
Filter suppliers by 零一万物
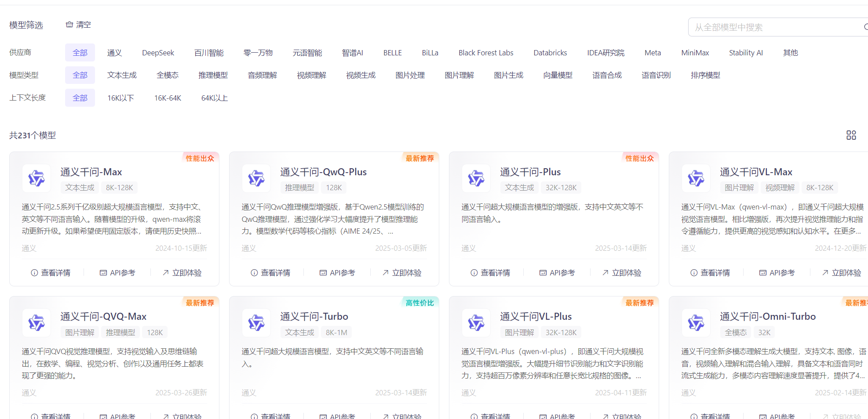click(x=258, y=53)
